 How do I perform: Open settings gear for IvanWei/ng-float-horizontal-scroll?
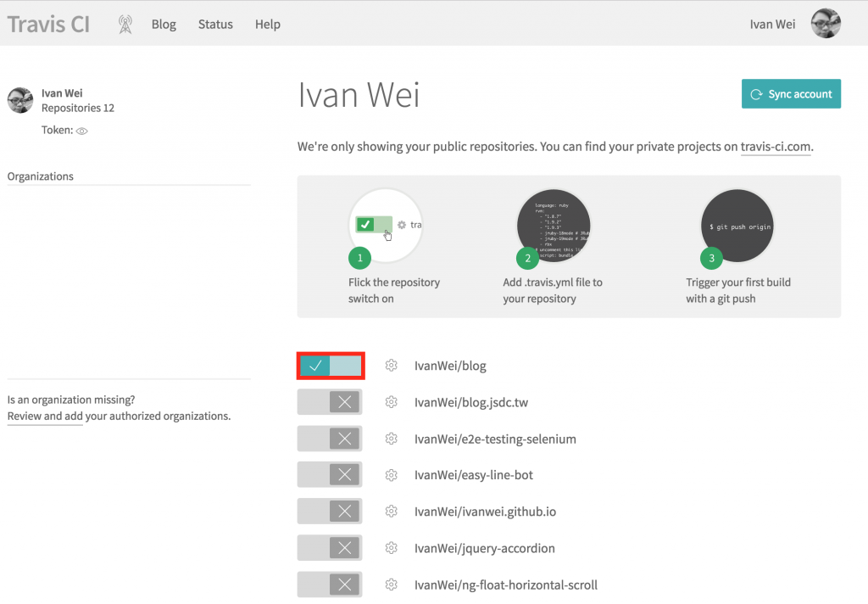[x=392, y=584]
